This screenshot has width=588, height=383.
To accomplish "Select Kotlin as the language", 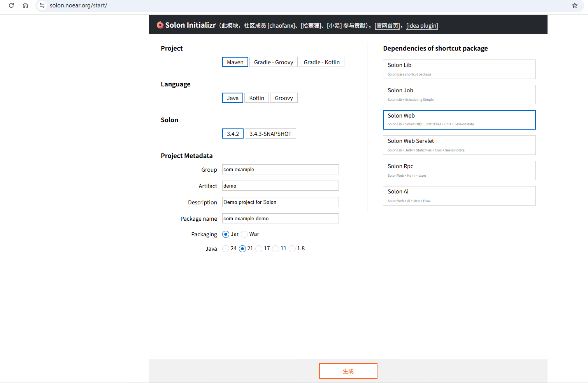I will point(257,98).
